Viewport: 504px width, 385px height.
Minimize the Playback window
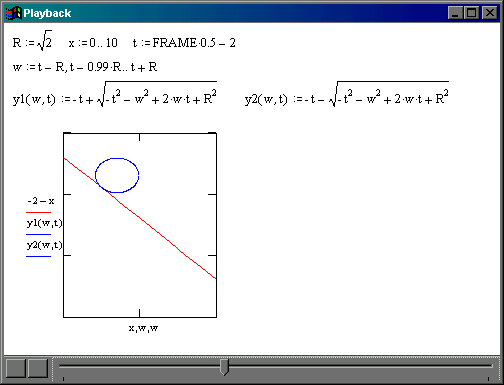[455, 13]
